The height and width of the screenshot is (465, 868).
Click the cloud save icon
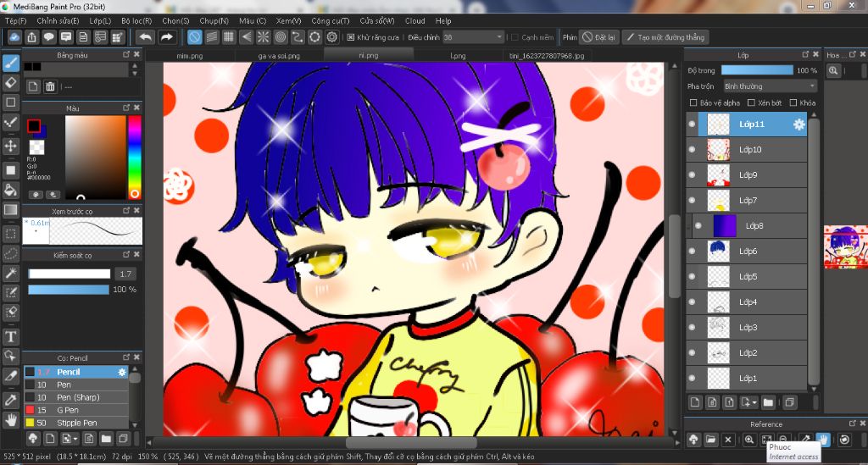coord(14,37)
